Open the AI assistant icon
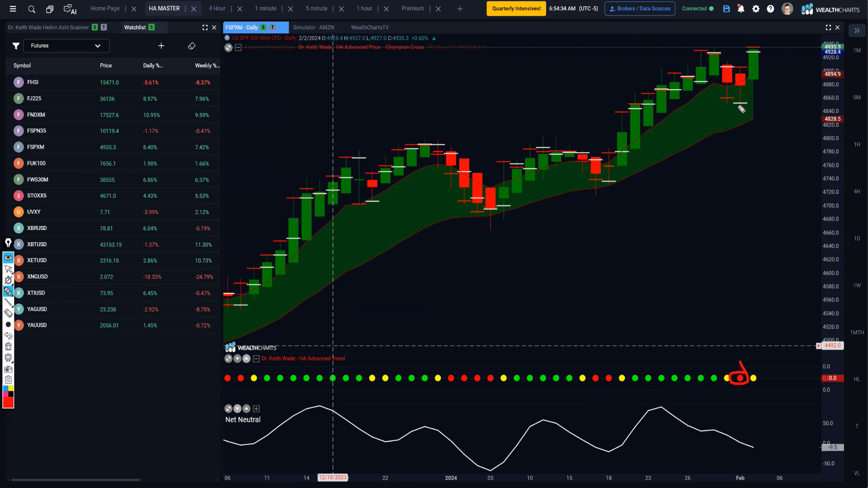 [x=70, y=9]
